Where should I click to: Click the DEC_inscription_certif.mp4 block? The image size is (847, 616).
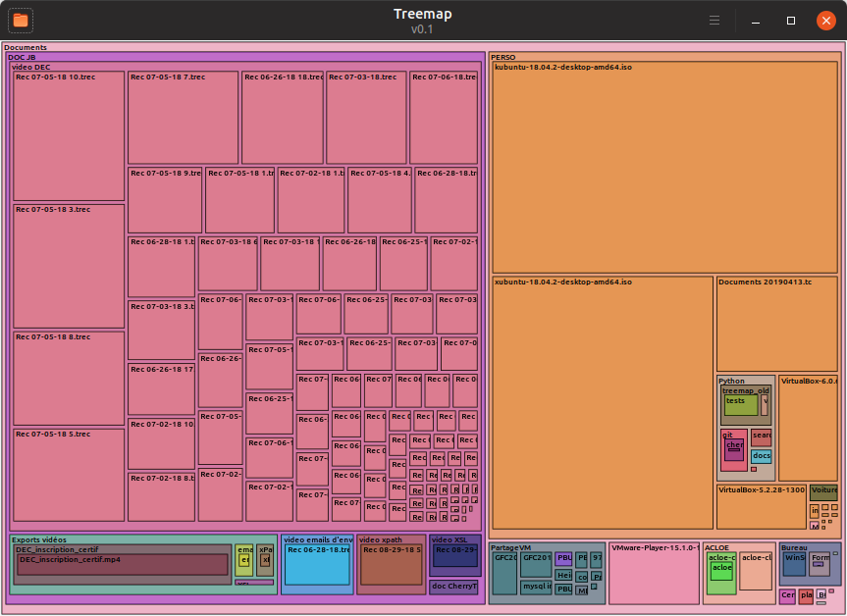123,565
